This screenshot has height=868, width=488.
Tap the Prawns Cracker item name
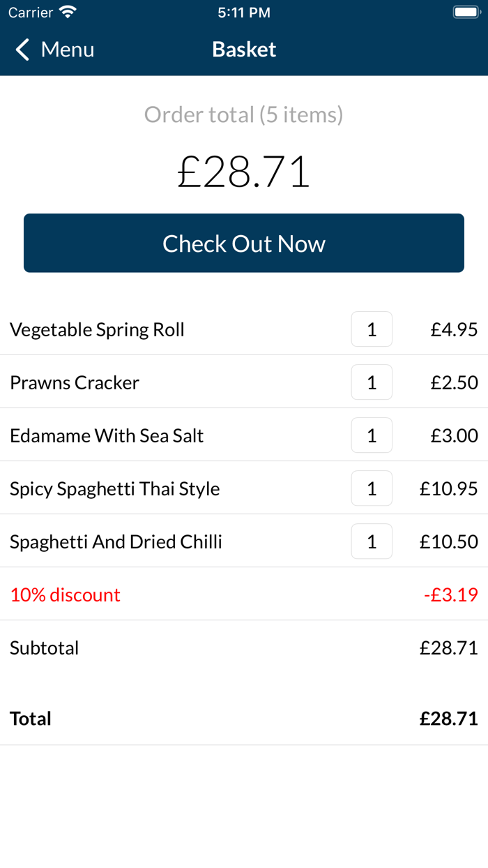(x=75, y=382)
